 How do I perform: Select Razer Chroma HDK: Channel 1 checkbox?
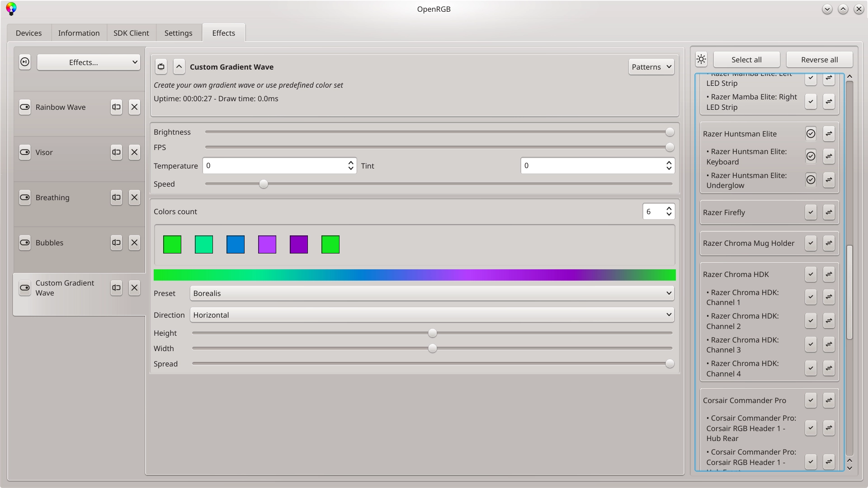tap(811, 297)
